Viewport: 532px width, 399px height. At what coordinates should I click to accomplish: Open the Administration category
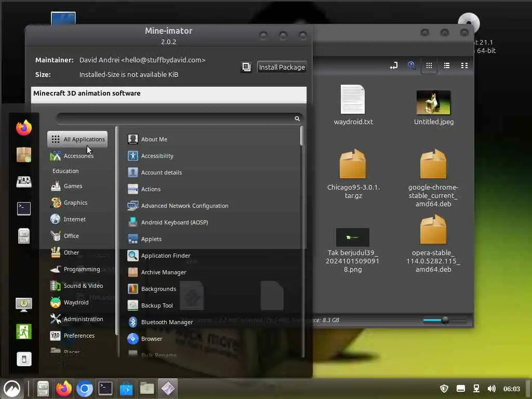click(x=77, y=319)
